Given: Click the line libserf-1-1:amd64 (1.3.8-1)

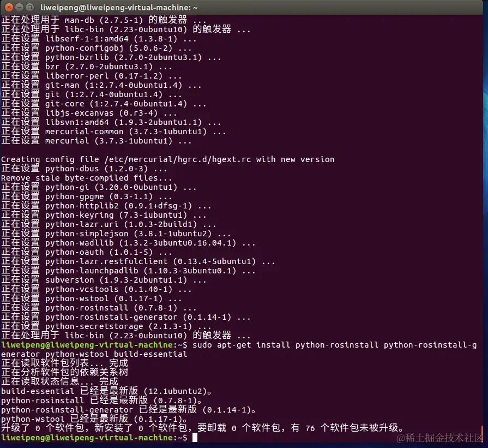Looking at the screenshot, I should 99,39.
